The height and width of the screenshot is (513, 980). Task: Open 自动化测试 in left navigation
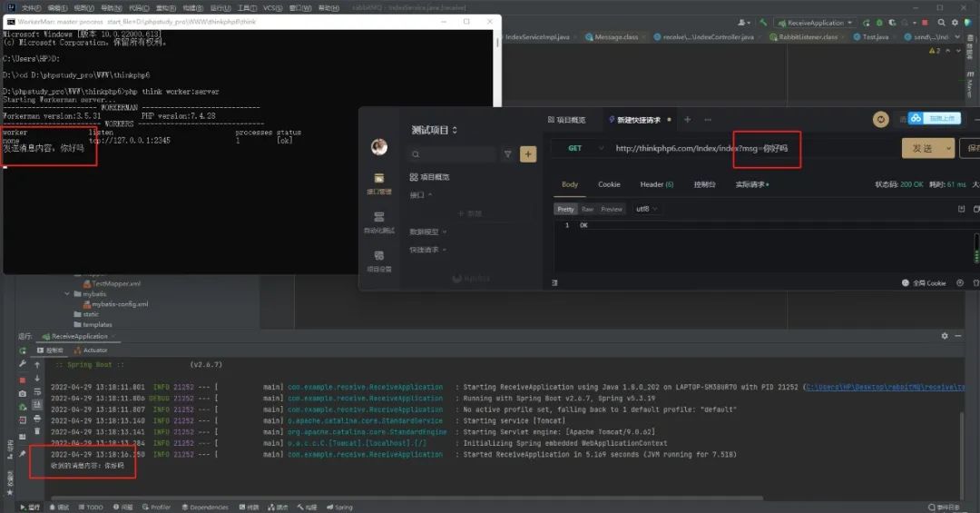pyautogui.click(x=378, y=222)
